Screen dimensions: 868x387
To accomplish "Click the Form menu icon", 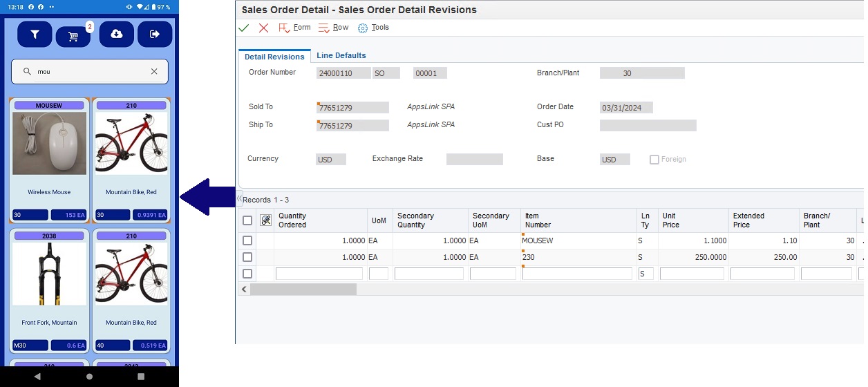I will (x=284, y=28).
